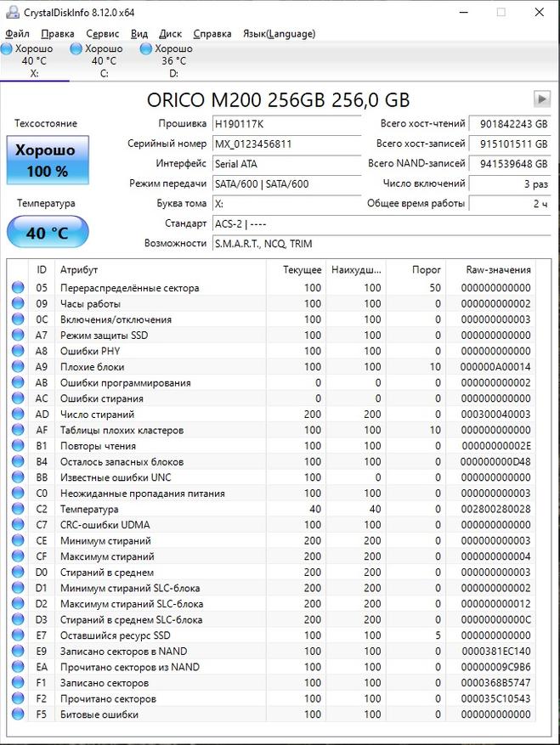This screenshot has height=745, width=560.
Task: Click status orb for attribute E7 remaining SSD life
Action: click(x=18, y=635)
